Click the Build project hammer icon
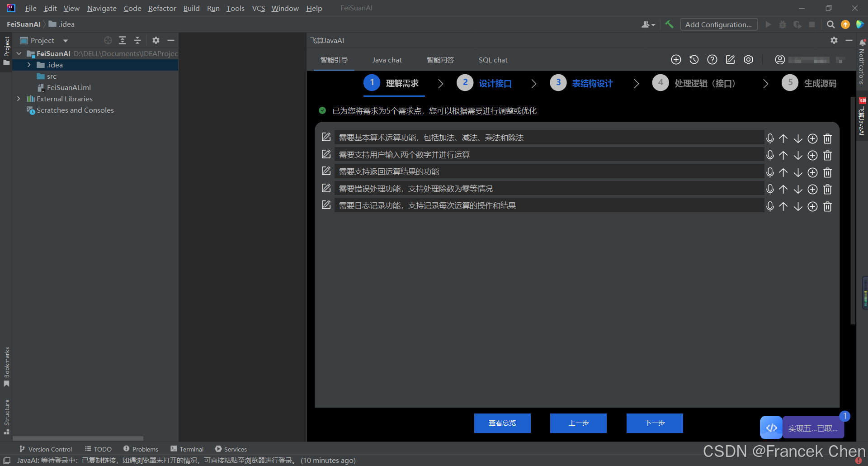The width and height of the screenshot is (868, 466). [x=669, y=24]
